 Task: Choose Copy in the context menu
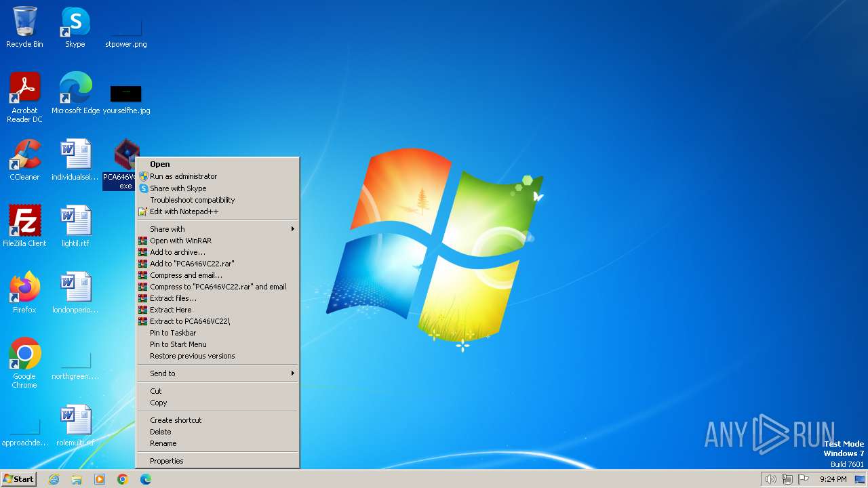point(217,403)
